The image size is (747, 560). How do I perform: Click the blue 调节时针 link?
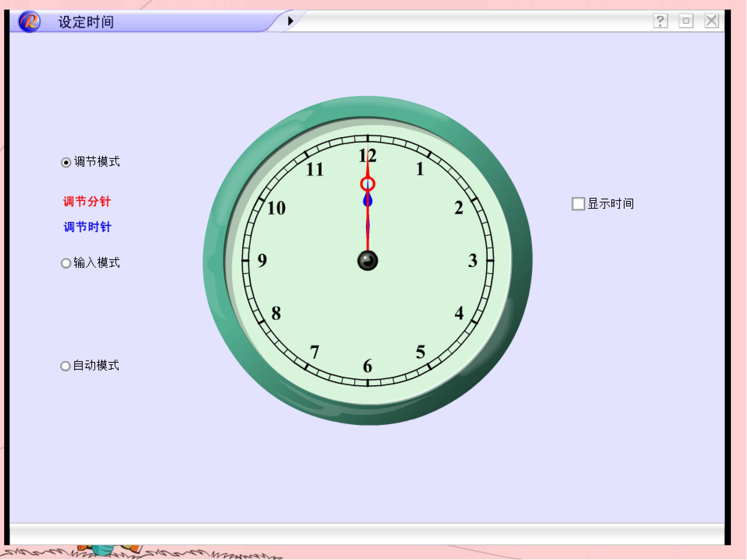coord(87,227)
